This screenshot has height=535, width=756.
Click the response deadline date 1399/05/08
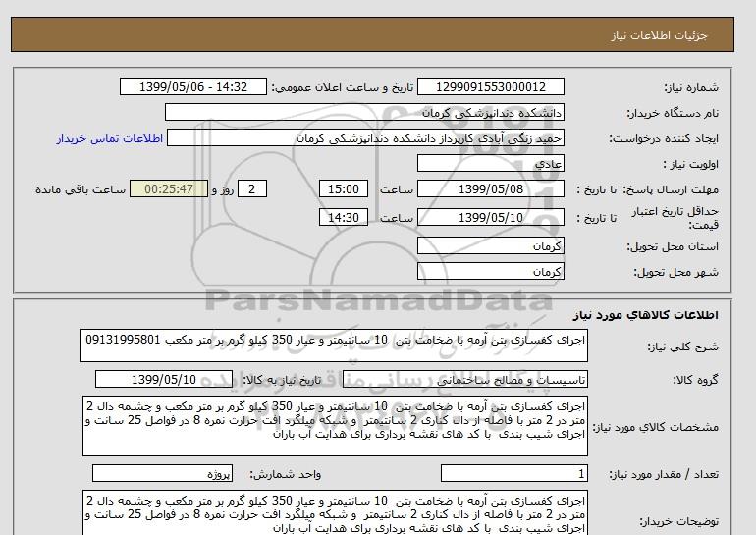(x=490, y=188)
